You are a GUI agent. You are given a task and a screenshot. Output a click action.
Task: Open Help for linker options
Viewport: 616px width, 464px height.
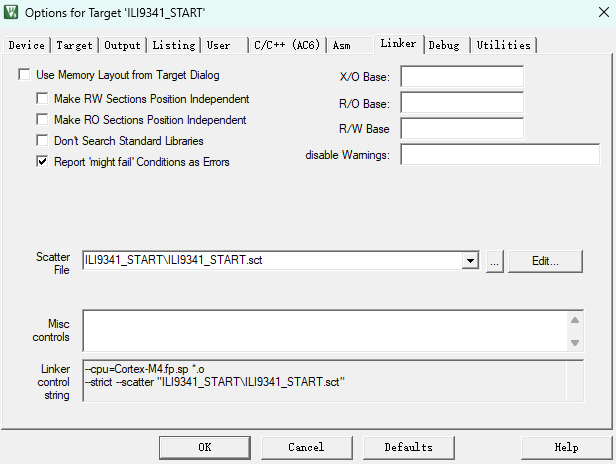566,447
